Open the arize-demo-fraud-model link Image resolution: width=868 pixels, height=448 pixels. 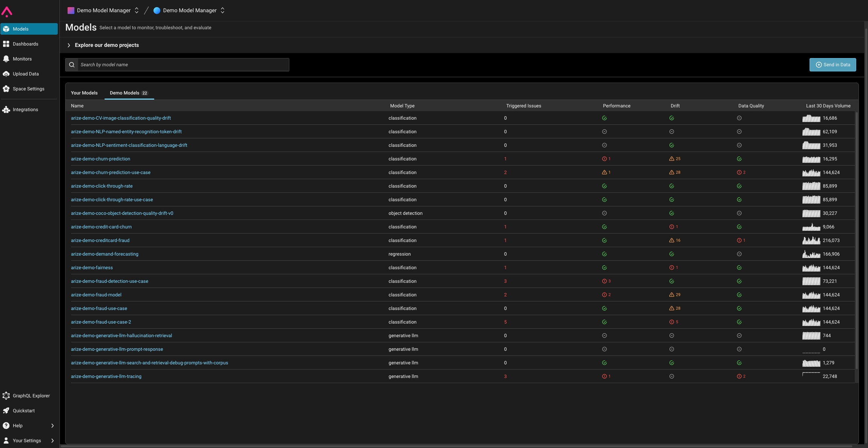click(96, 295)
